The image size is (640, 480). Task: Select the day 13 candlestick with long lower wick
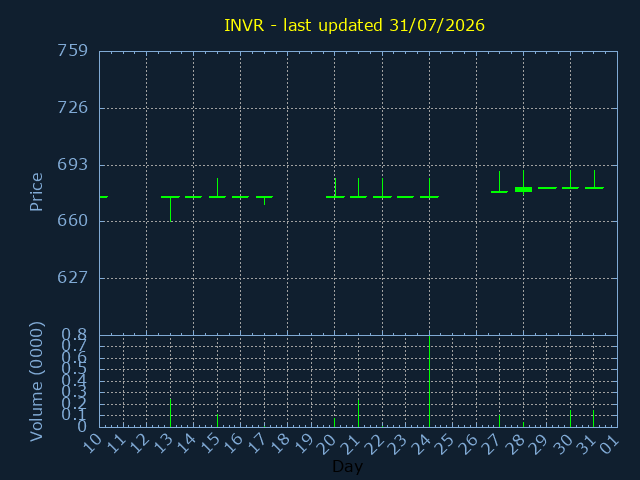(171, 209)
